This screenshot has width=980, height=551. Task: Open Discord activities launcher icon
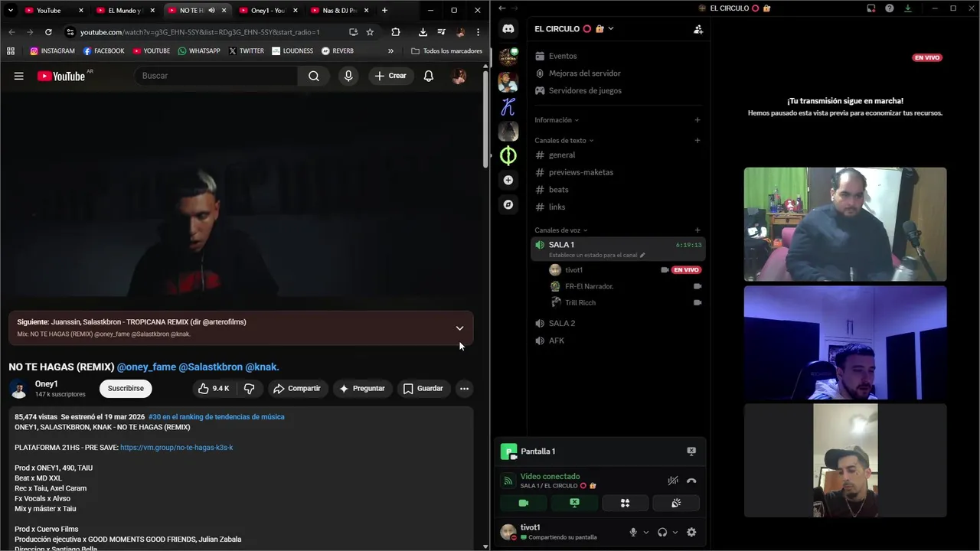(x=625, y=503)
